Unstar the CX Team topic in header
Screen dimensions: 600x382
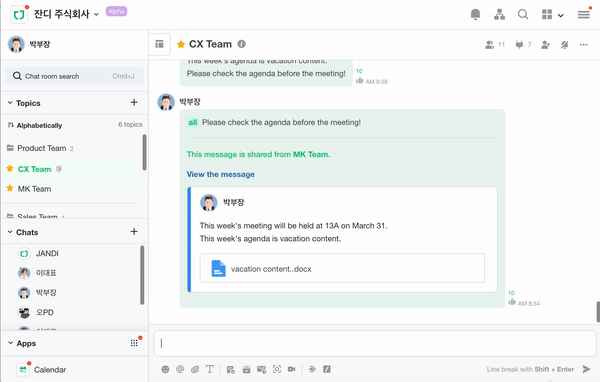[x=181, y=44]
